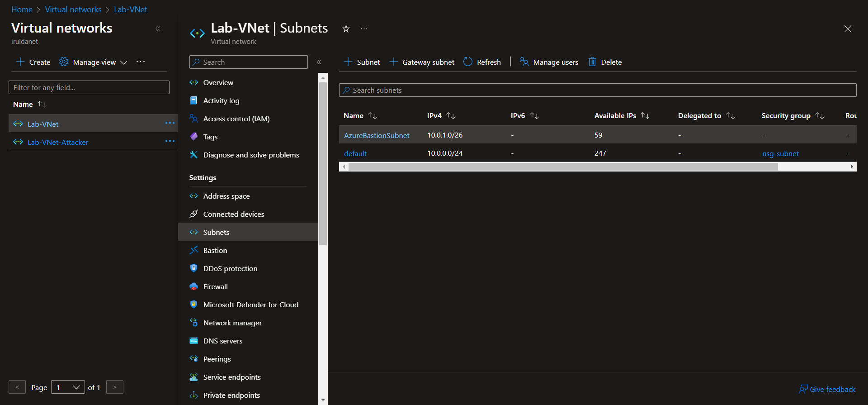Open more actions ellipsis next to the star
Viewport: 868px width, 405px height.
pyautogui.click(x=364, y=29)
